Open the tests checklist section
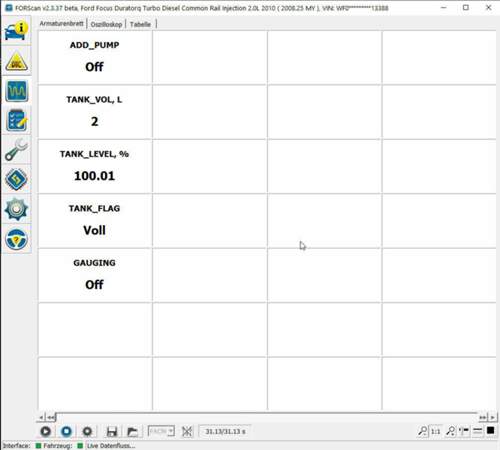Viewport: 500px width, 450px height. (16, 120)
